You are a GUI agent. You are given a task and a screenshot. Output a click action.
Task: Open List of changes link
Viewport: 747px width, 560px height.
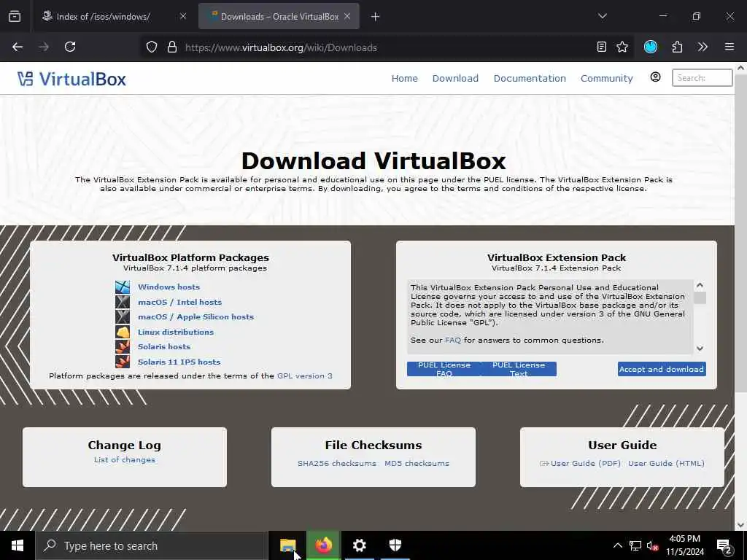coord(124,459)
